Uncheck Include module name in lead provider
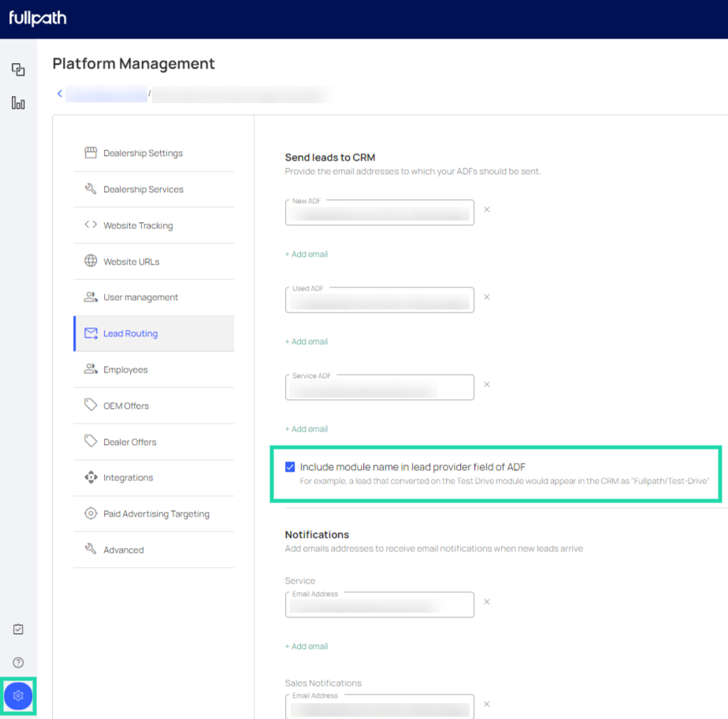 290,467
